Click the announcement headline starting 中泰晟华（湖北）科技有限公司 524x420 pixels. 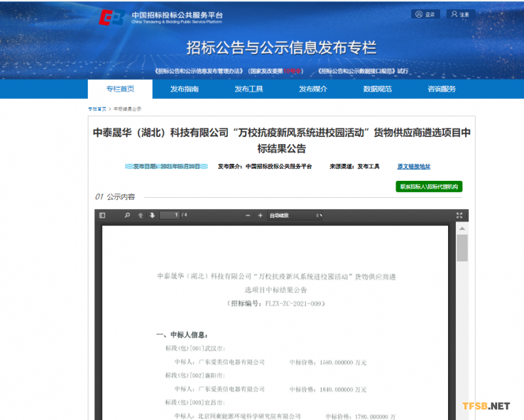click(x=282, y=140)
